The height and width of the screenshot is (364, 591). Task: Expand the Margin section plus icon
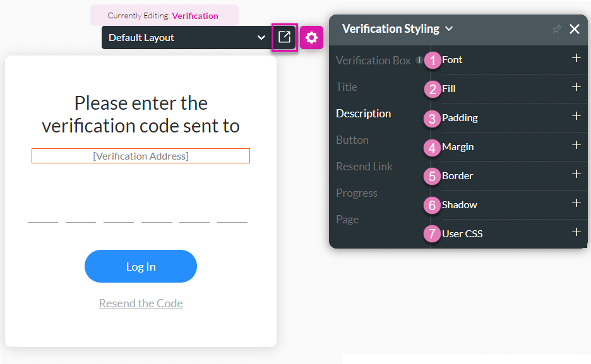(x=576, y=145)
